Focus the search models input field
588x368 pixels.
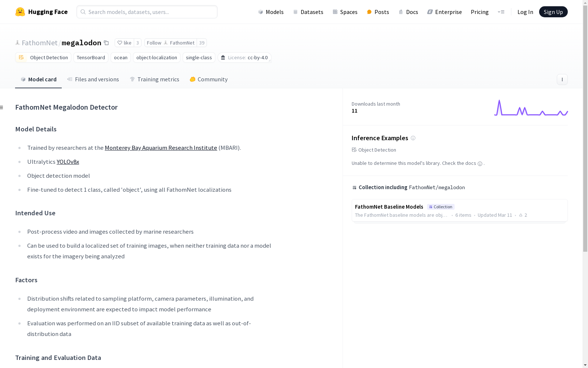[x=147, y=12]
